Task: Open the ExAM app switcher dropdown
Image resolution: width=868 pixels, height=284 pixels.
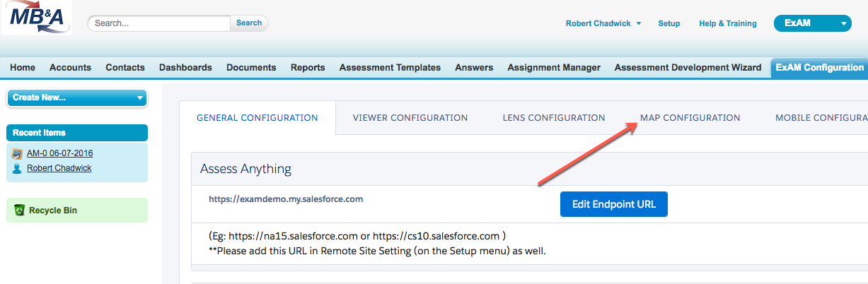Action: 812,23
